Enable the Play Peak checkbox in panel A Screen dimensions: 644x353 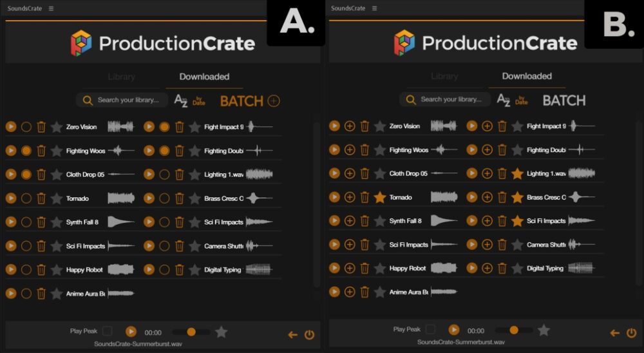(x=107, y=331)
